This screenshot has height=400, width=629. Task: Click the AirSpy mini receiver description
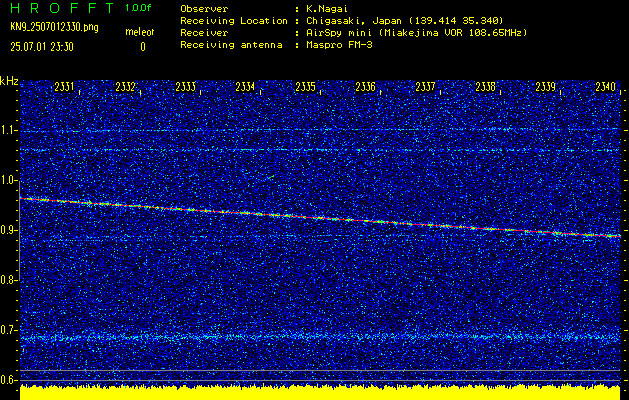(417, 33)
